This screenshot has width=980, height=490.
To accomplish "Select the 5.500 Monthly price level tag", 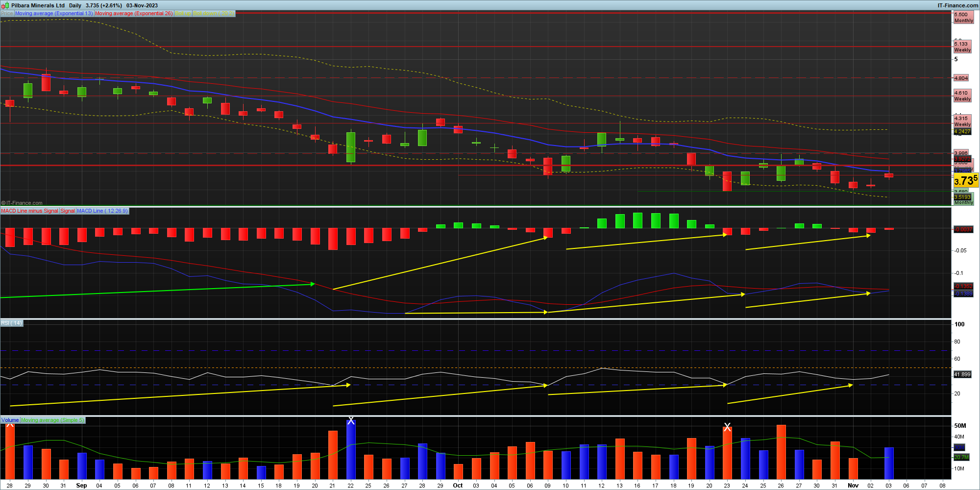I will click(x=963, y=18).
